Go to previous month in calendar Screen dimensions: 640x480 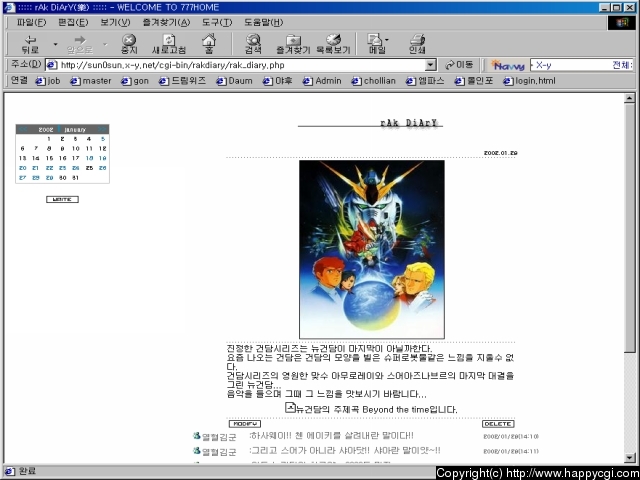(x=22, y=129)
